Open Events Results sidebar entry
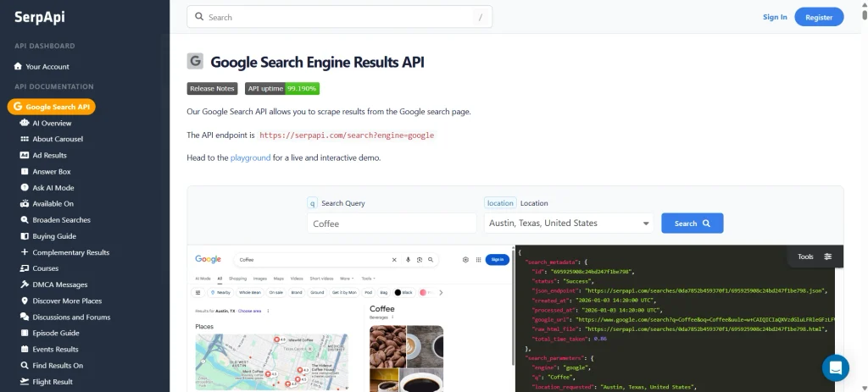The width and height of the screenshot is (868, 392). (x=55, y=349)
